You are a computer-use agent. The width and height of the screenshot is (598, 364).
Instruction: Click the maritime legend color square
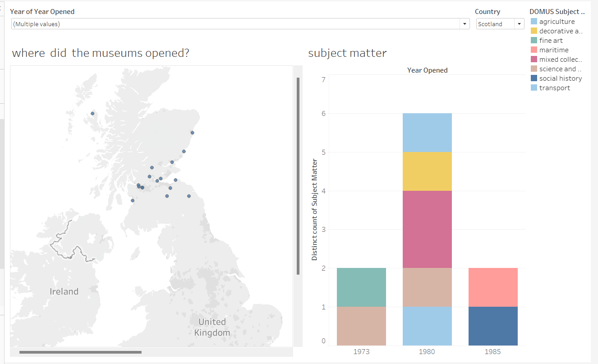[534, 50]
